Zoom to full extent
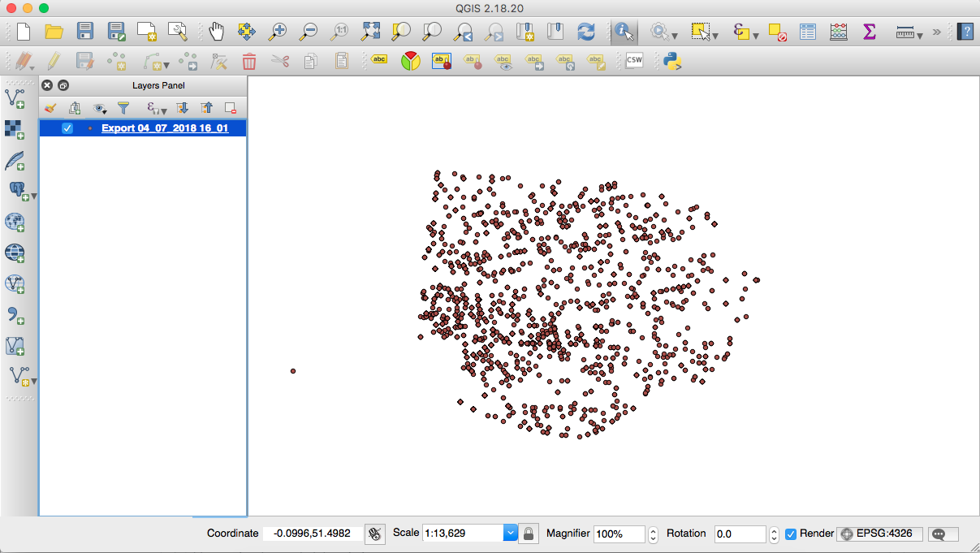This screenshot has height=553, width=980. (370, 32)
